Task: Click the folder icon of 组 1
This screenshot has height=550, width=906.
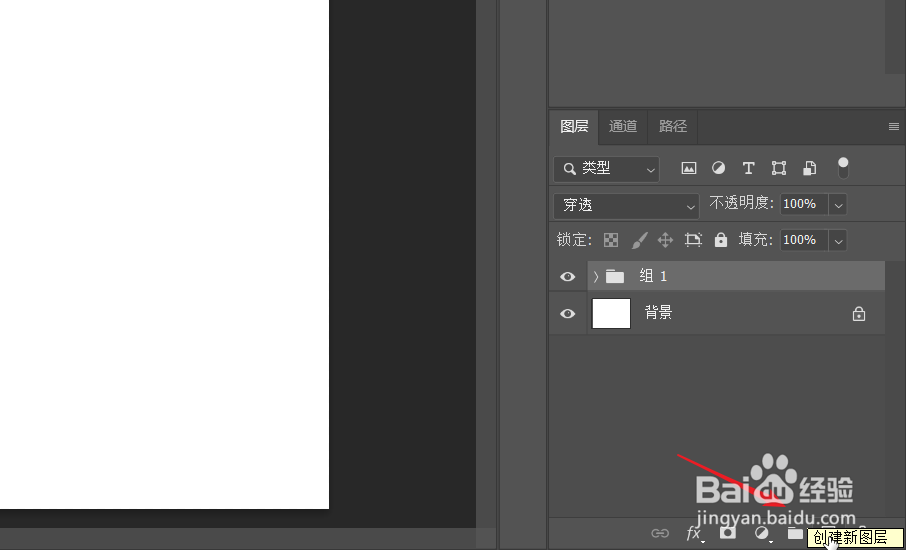Action: click(615, 276)
